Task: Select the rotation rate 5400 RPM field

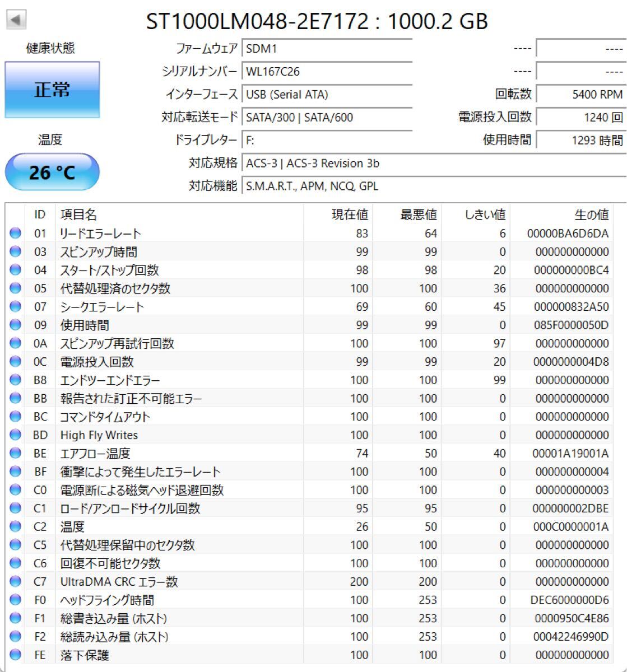Action: 581,95
